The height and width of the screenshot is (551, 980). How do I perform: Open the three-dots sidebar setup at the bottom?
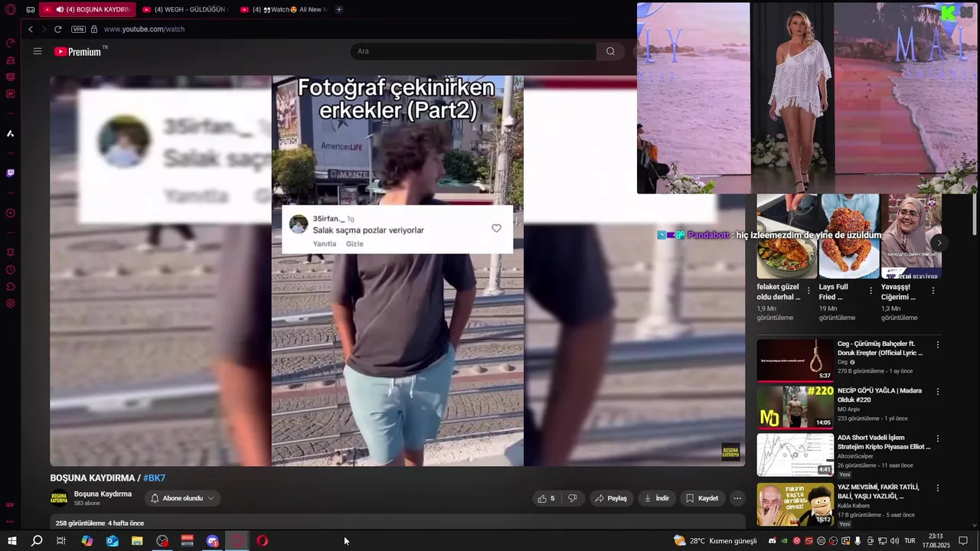pyautogui.click(x=11, y=521)
